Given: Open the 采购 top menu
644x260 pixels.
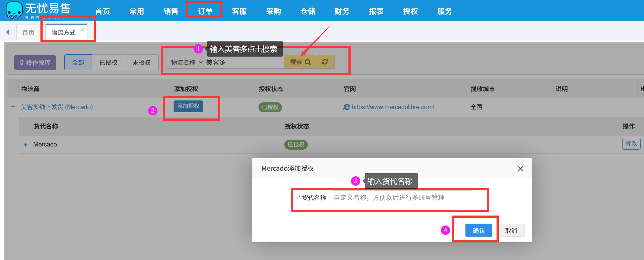Looking at the screenshot, I should pos(273,11).
